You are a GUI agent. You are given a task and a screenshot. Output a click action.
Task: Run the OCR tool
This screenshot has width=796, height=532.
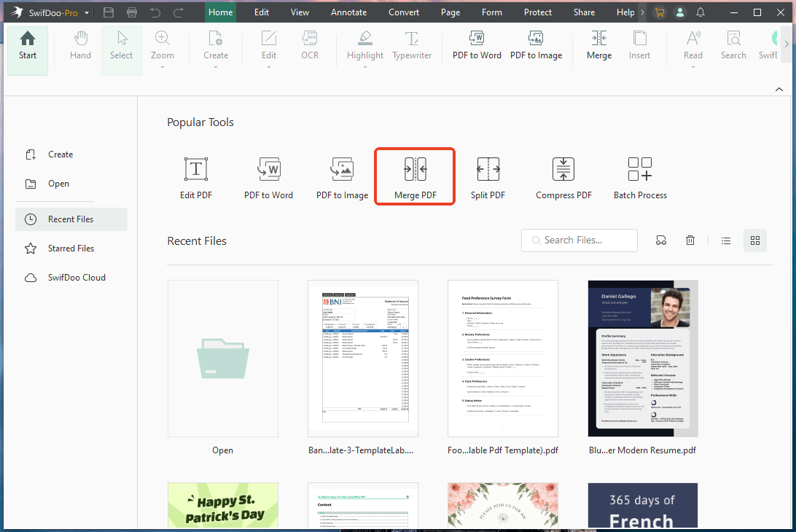click(310, 46)
